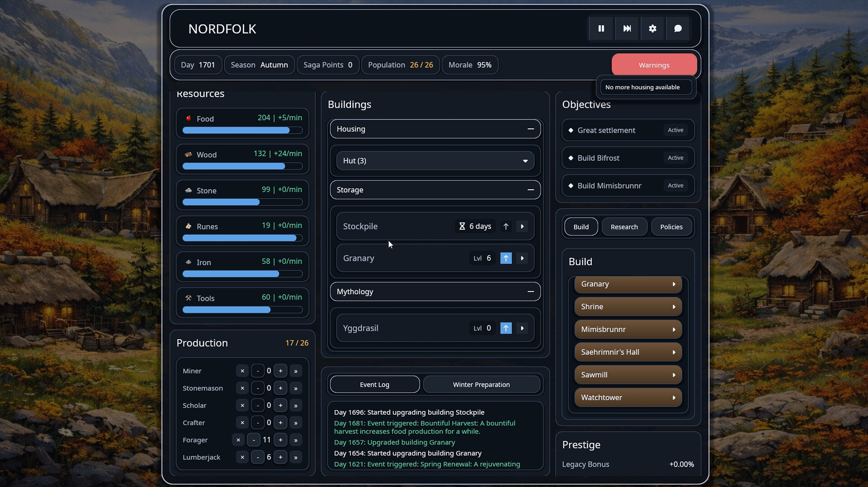Click the Stone resource progress bar
The height and width of the screenshot is (487, 868).
point(242,202)
